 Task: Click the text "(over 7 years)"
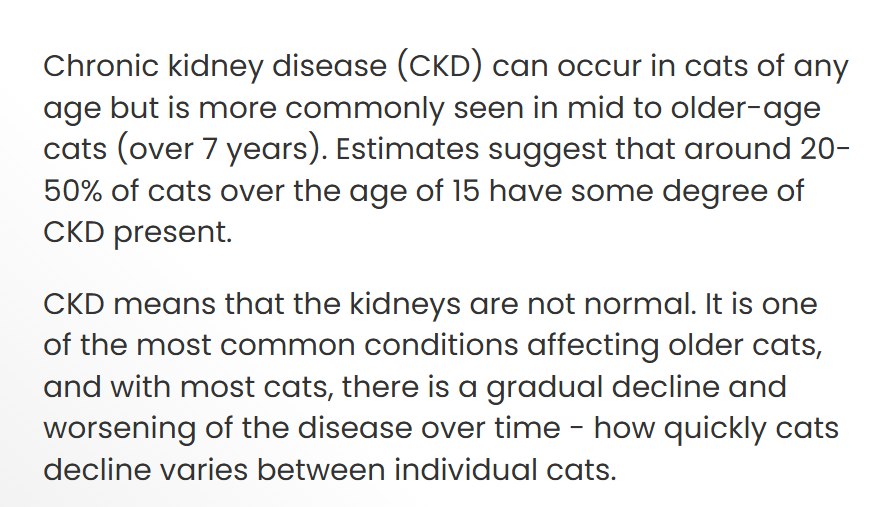click(x=222, y=150)
